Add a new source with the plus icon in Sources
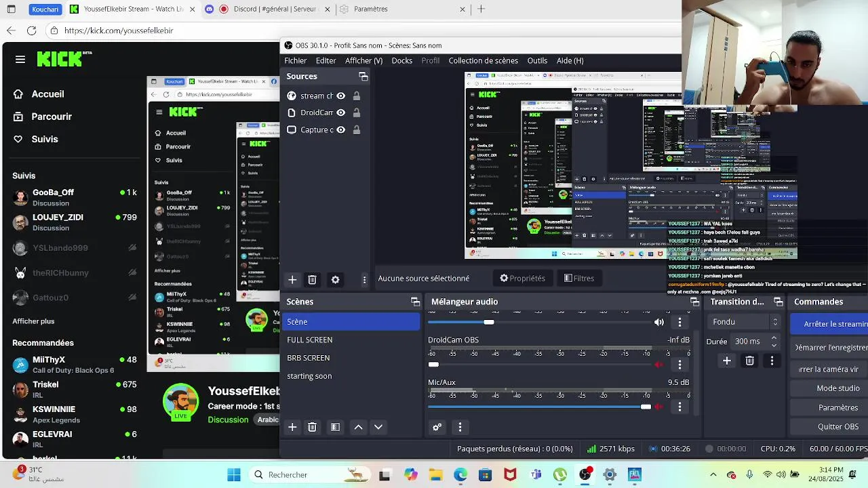This screenshot has height=488, width=868. coord(292,279)
